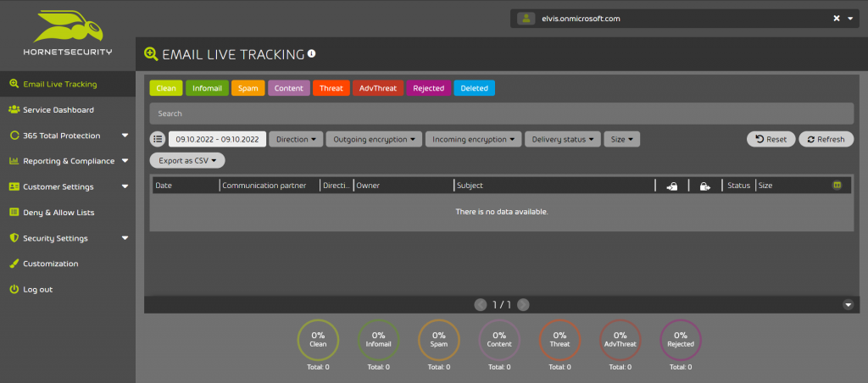Click the Threat 0% statistics circle
The width and height of the screenshot is (868, 383).
(559, 340)
